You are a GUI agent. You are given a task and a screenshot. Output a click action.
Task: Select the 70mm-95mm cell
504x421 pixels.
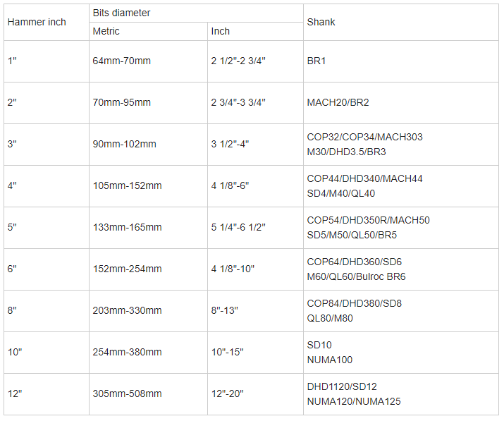point(148,102)
